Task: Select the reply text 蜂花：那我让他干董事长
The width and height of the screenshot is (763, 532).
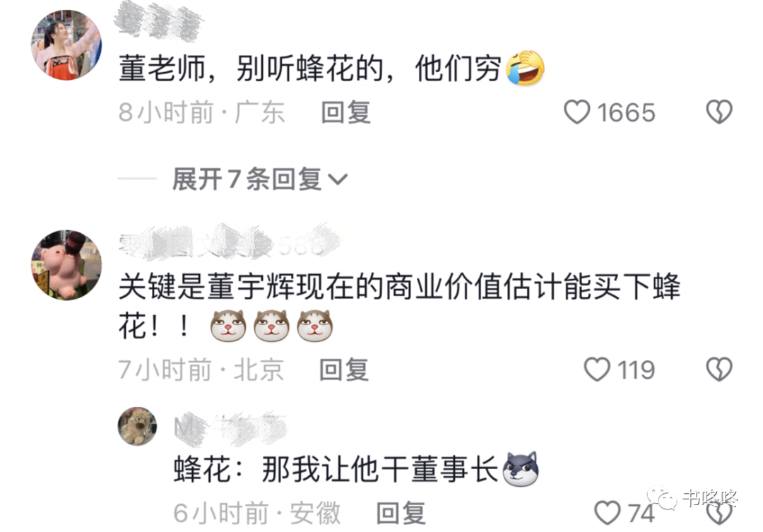Action: click(x=336, y=470)
